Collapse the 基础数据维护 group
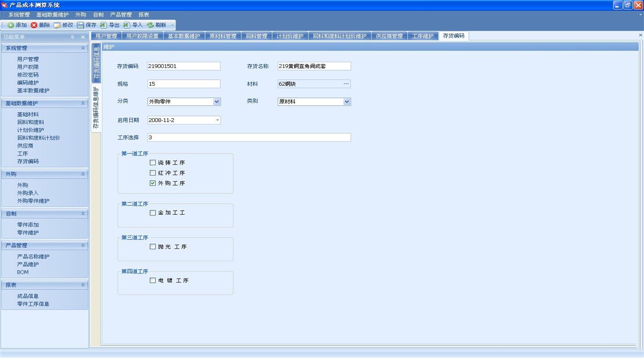This screenshot has width=644, height=358. coord(83,103)
